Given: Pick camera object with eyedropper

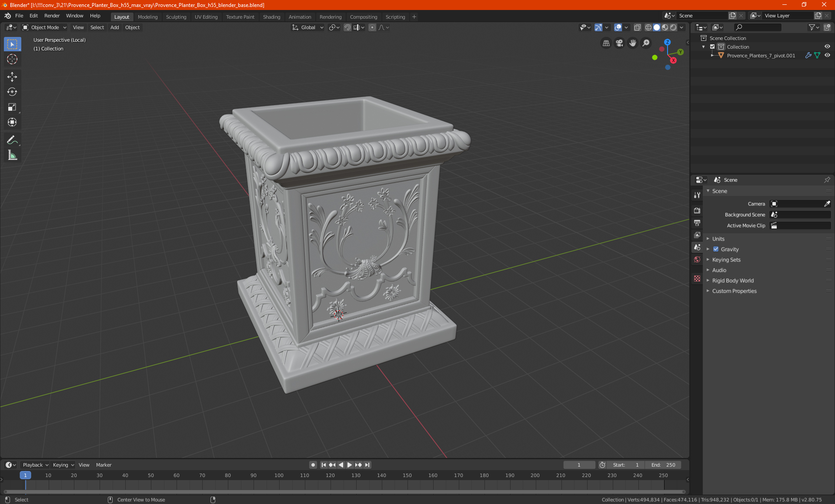Looking at the screenshot, I should point(827,204).
